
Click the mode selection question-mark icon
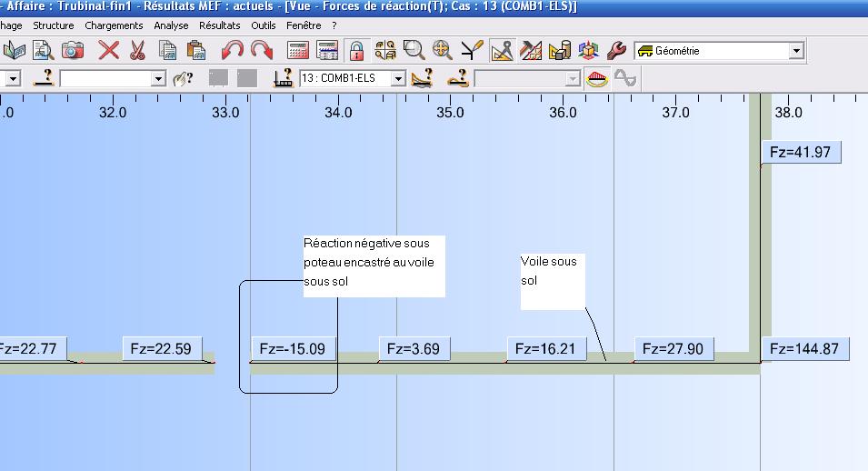pyautogui.click(x=458, y=78)
